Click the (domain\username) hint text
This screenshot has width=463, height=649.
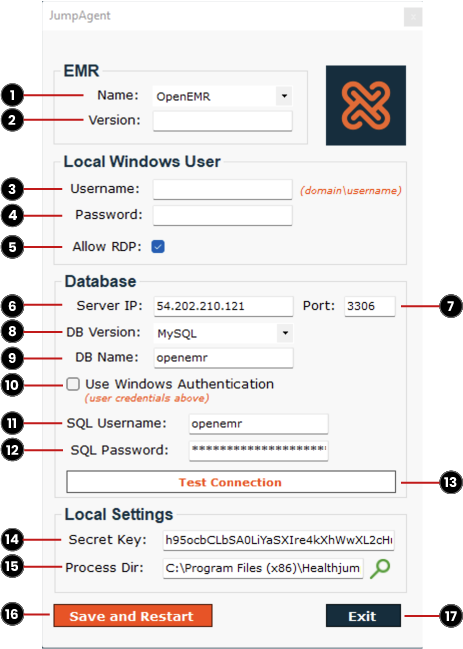pos(351,190)
